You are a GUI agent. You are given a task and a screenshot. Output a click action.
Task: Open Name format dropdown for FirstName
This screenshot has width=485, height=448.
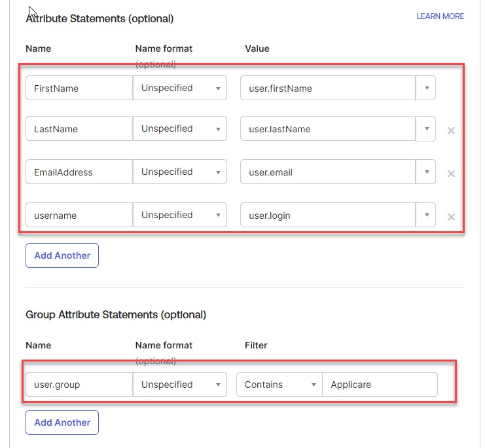180,88
